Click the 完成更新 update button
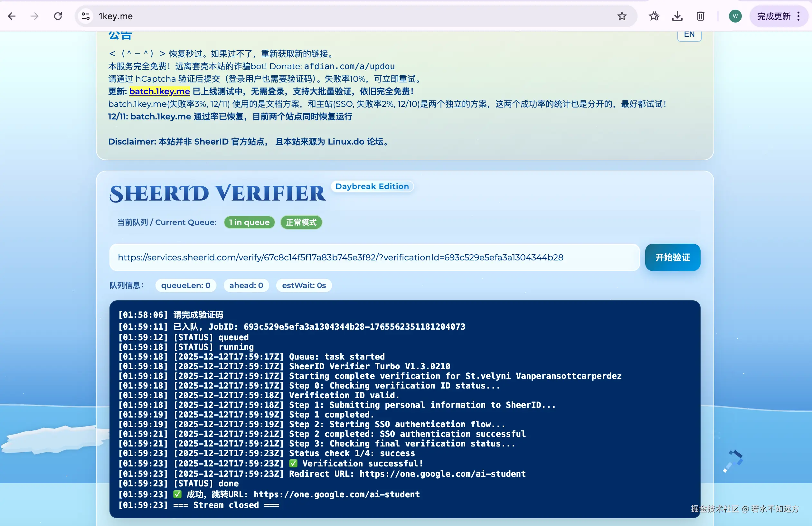Image resolution: width=812 pixels, height=526 pixels. pyautogui.click(x=773, y=16)
